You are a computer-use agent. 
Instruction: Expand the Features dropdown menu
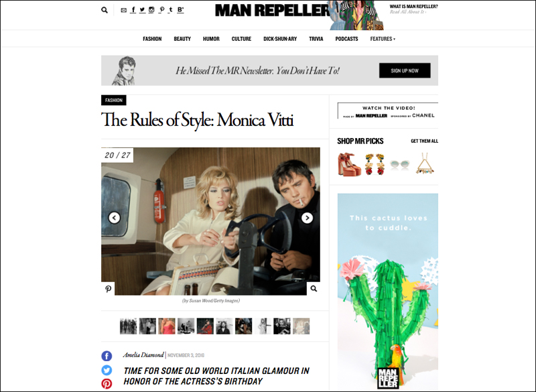(383, 39)
